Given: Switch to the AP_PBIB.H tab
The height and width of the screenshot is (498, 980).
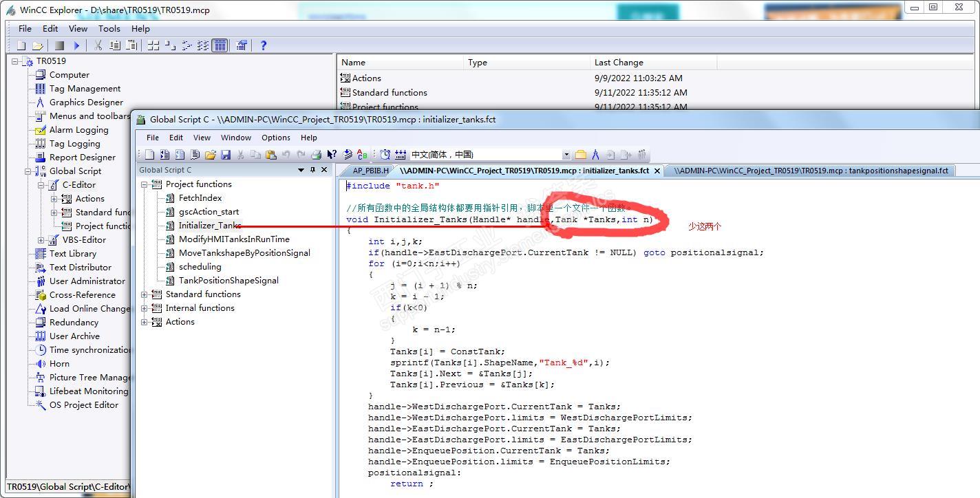Looking at the screenshot, I should 370,171.
